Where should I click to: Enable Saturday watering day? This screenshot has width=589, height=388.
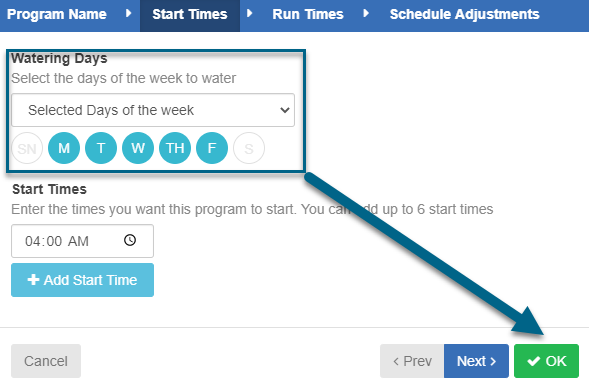249,148
